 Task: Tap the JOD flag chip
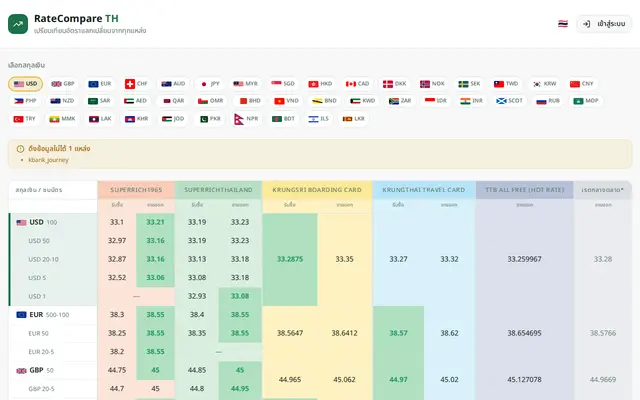coord(173,119)
